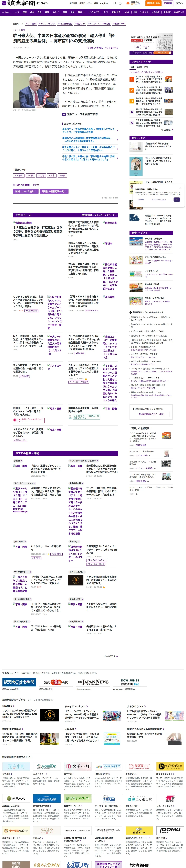The width and height of the screenshot is (186, 868).
Task: Open 中国のスパイ摘発機関 related article row
Action: point(90,140)
